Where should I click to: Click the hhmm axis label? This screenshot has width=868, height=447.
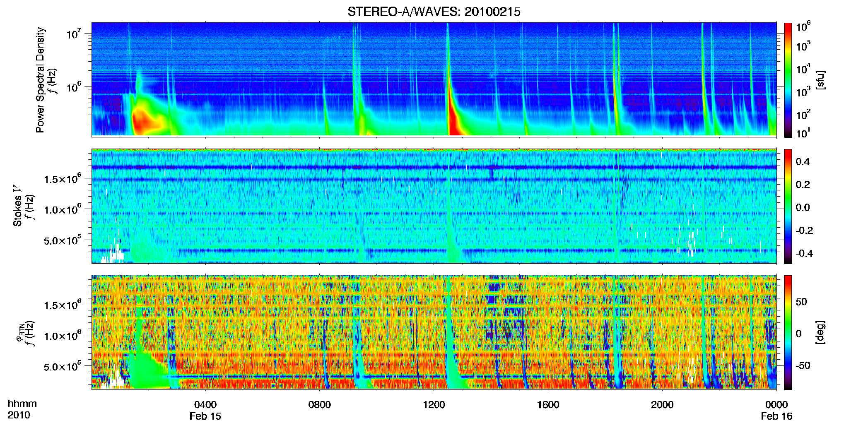[x=22, y=404]
